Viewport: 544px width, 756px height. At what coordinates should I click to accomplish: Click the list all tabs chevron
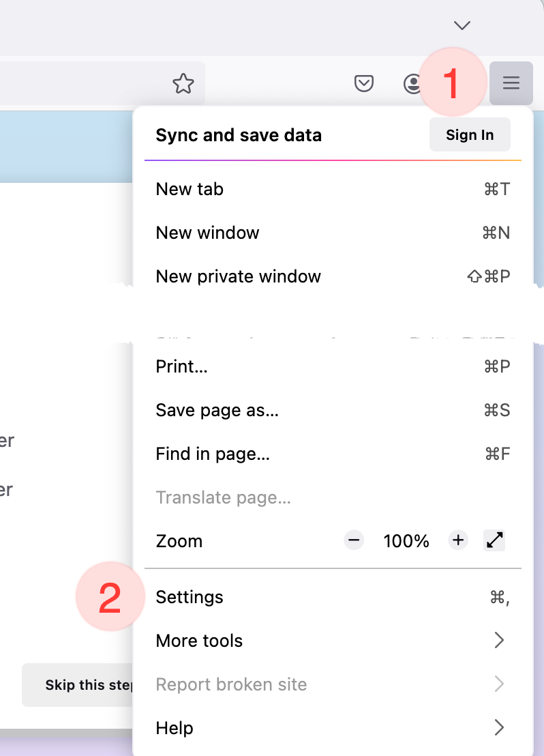pos(462,26)
